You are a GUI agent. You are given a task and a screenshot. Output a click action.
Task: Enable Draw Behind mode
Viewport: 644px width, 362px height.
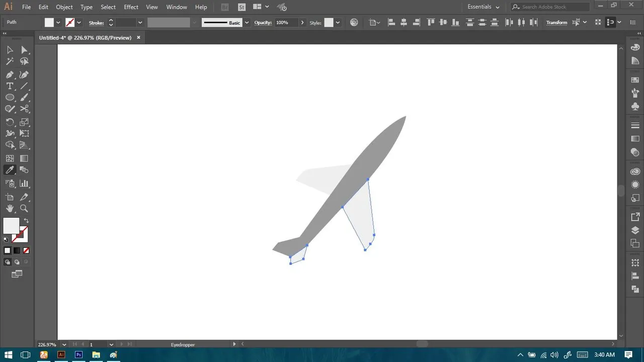point(17,262)
